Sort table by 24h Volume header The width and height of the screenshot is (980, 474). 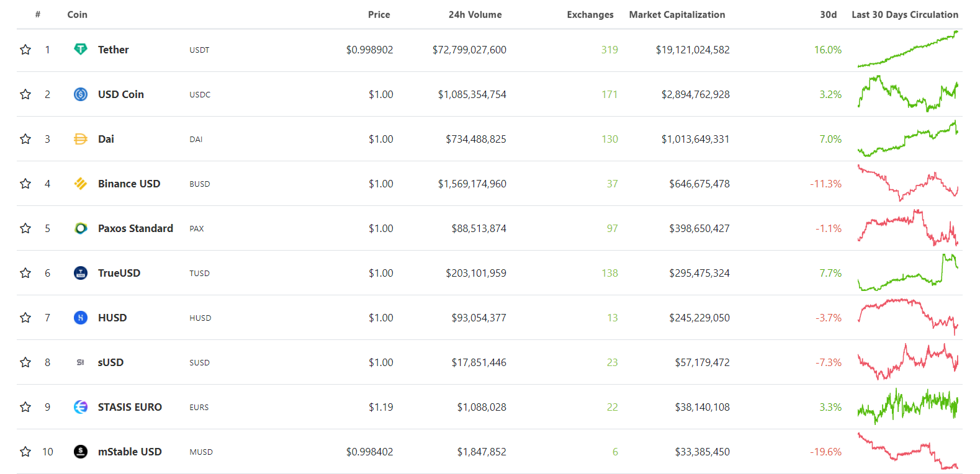[x=475, y=15]
